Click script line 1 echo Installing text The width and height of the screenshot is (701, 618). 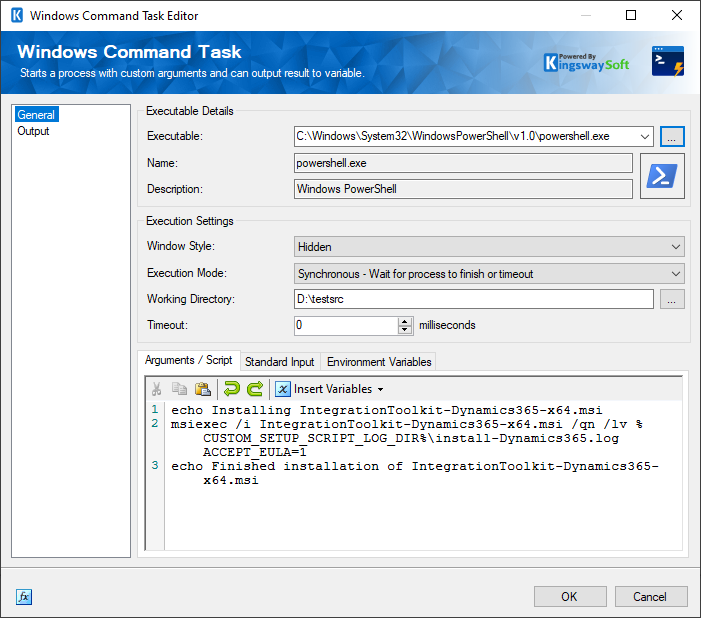coord(387,410)
